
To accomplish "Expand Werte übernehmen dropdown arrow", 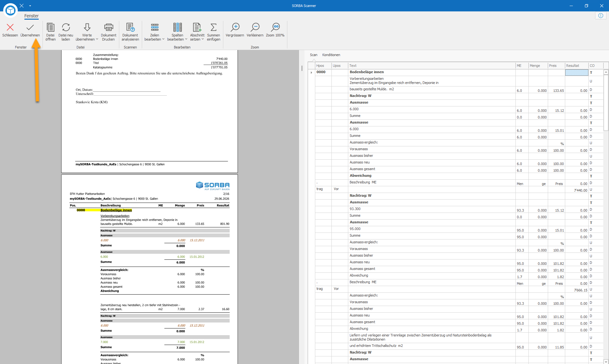I will point(97,39).
